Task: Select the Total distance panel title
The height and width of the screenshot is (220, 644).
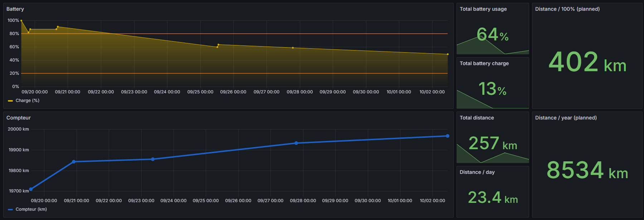Action: click(x=477, y=118)
